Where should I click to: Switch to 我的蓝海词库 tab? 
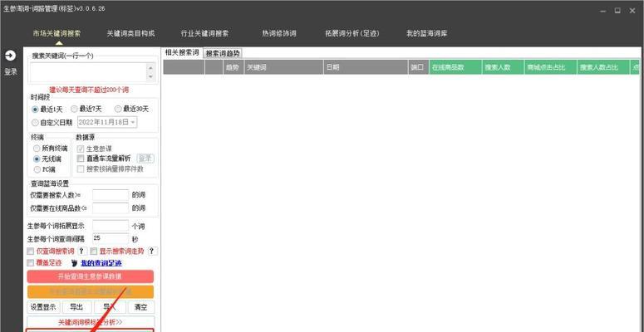(x=427, y=34)
